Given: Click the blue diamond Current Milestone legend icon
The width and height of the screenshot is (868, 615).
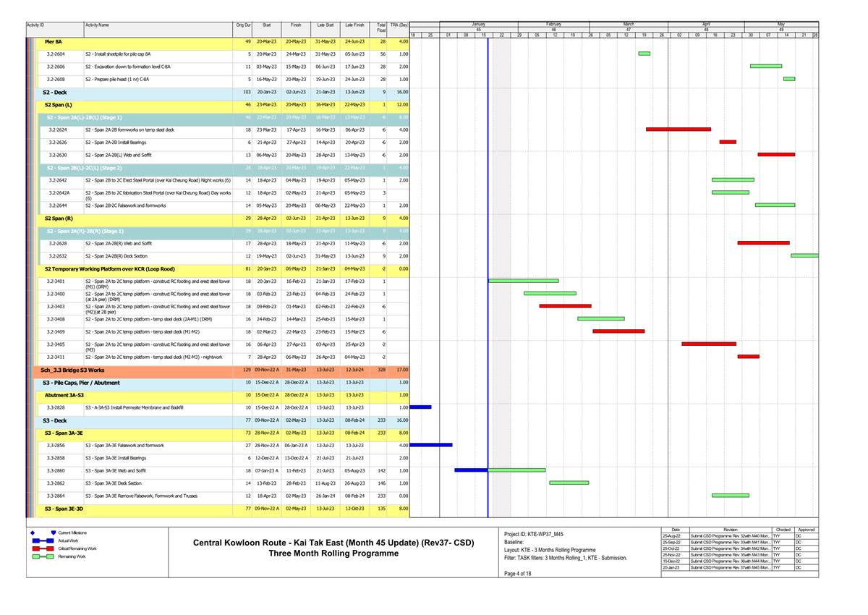Looking at the screenshot, I should [34, 533].
